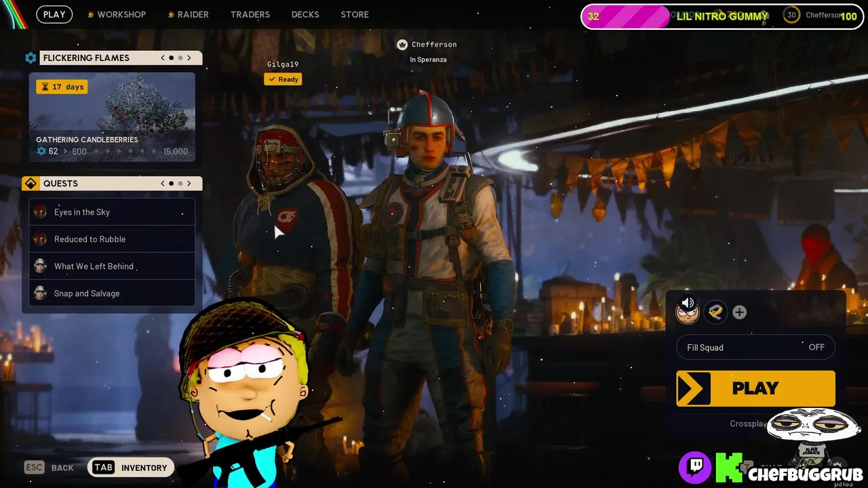
Task: Click the arrow emblem on the PLAY button
Action: click(694, 388)
